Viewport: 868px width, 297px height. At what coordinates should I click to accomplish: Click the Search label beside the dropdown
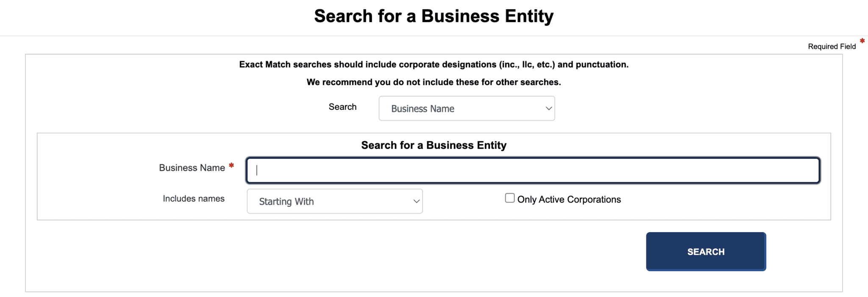[x=342, y=107]
